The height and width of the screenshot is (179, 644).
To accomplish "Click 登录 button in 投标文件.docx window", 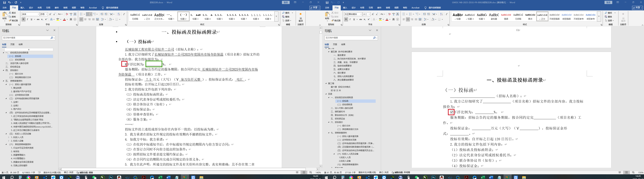I will [x=286, y=3].
